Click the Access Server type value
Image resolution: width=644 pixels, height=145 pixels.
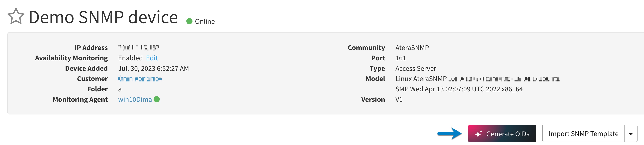[416, 68]
